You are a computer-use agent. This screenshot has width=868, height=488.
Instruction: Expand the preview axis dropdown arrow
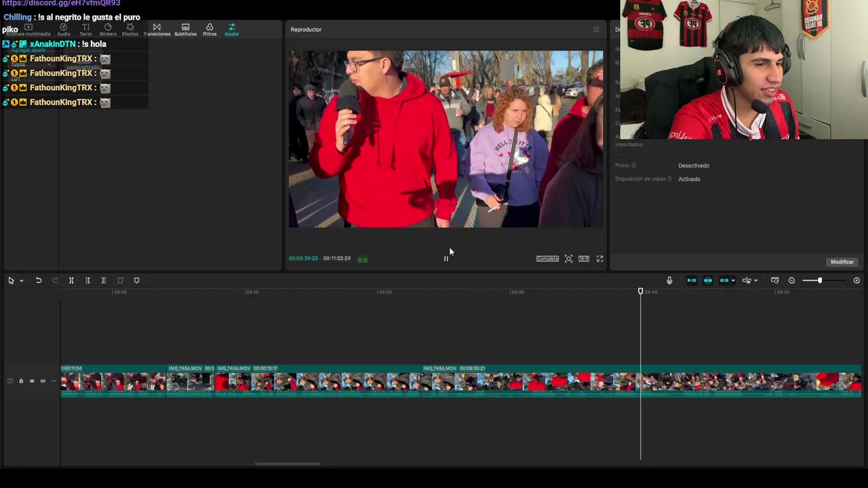tap(755, 281)
